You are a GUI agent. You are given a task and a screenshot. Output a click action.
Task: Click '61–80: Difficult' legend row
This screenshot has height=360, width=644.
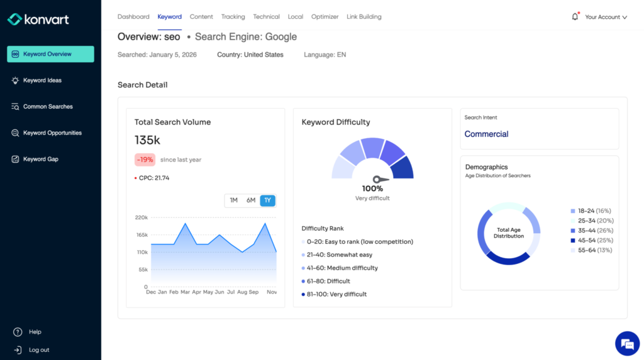[x=326, y=281]
